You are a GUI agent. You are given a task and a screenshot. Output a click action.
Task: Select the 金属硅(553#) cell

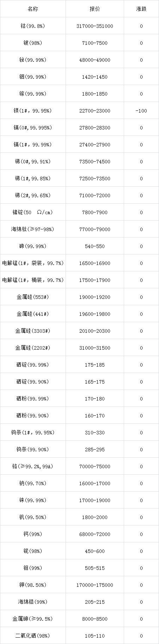33,297
